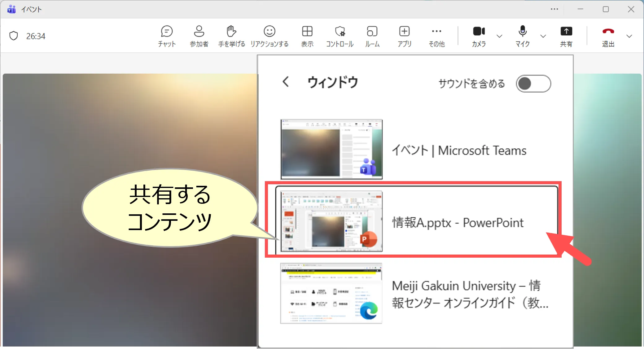Raise hand with 手を挙げる icon
Viewport: 644px width, 349px height.
pyautogui.click(x=231, y=36)
